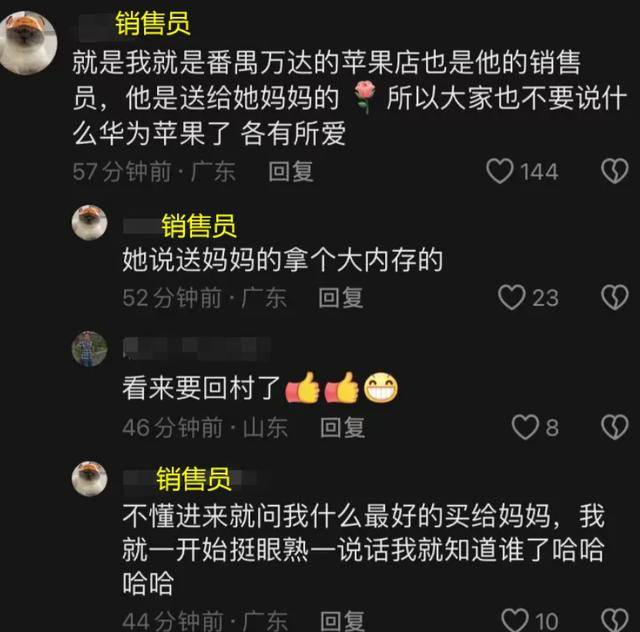
Task: Tap broken heart on bottom comment
Action: click(615, 621)
